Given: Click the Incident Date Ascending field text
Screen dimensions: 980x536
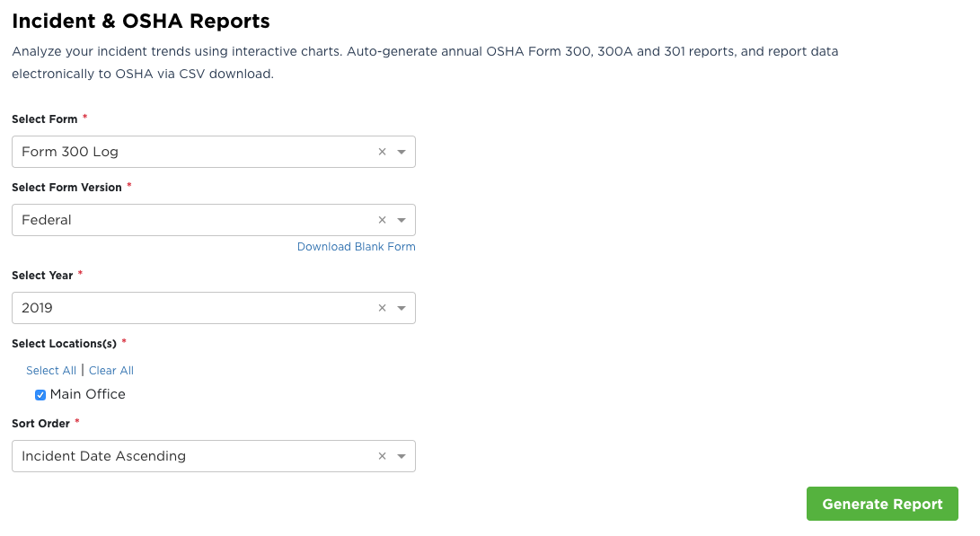Looking at the screenshot, I should (103, 456).
